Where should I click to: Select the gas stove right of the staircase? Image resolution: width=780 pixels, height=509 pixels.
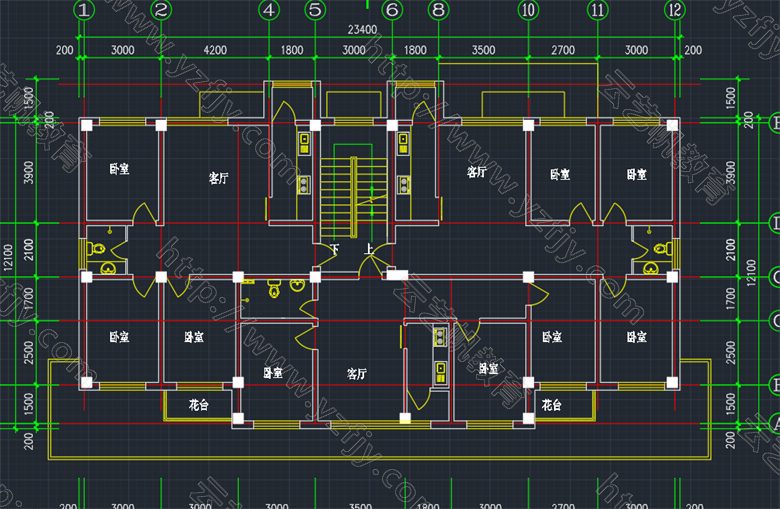403,185
